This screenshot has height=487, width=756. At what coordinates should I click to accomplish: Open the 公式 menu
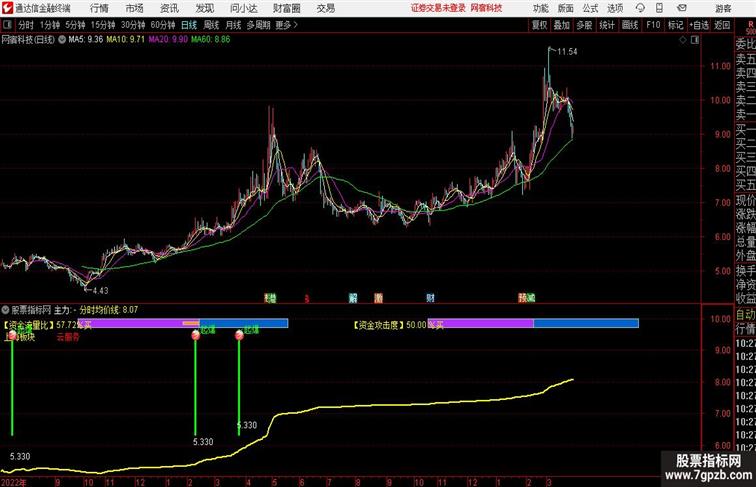coord(590,8)
